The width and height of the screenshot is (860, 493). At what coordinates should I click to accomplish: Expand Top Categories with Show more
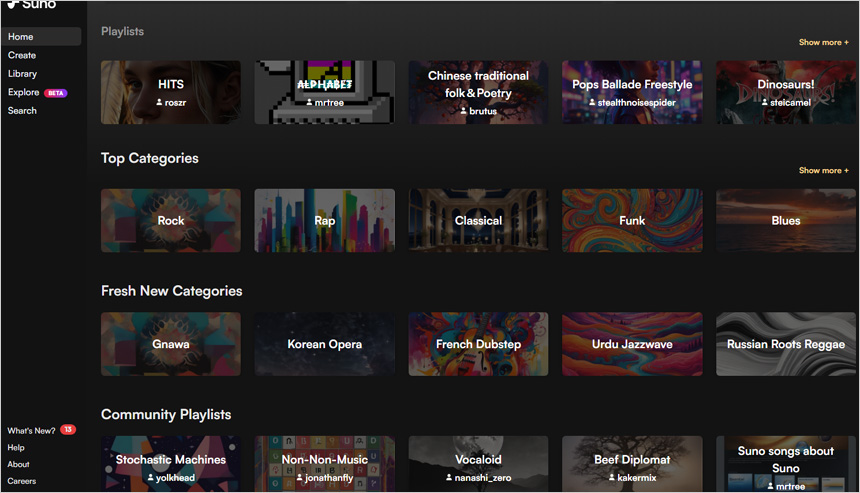click(x=823, y=170)
